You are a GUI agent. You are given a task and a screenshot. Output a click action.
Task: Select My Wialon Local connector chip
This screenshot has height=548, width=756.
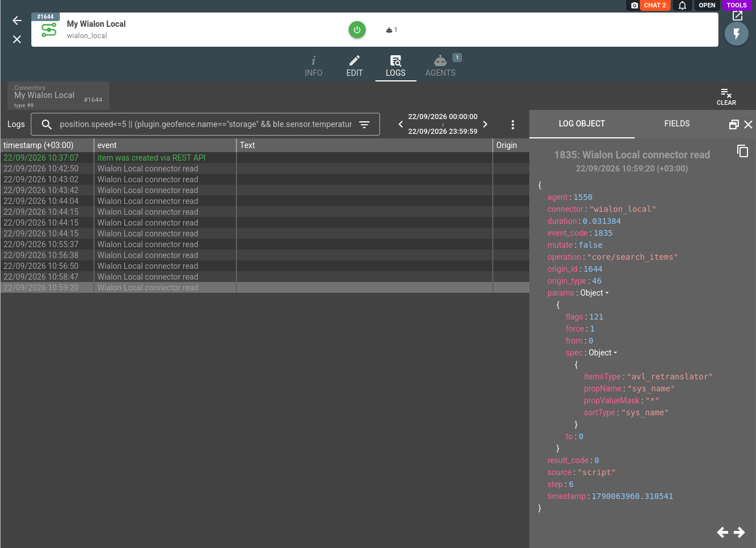(58, 96)
